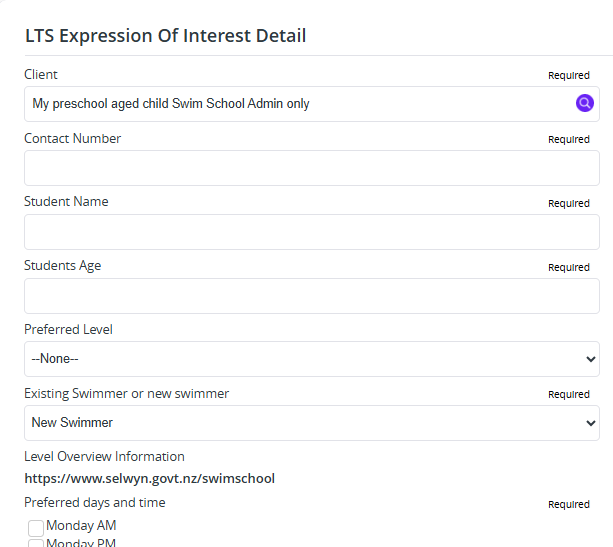Click the LTS Expression Of Interest Detail heading
Viewport: 613px width, 547px height.
pyautogui.click(x=165, y=36)
